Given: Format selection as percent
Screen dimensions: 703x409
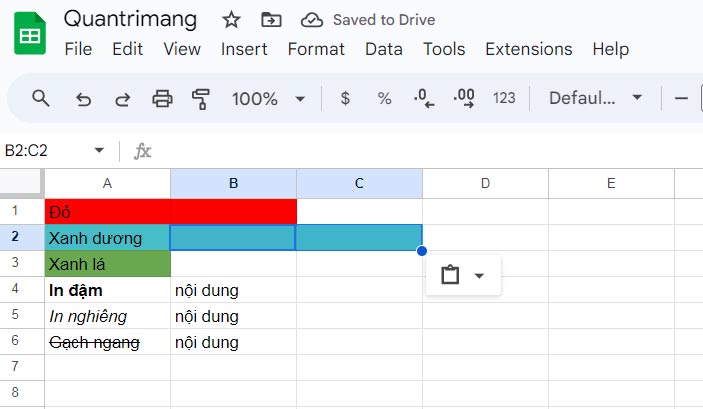Looking at the screenshot, I should coord(384,98).
